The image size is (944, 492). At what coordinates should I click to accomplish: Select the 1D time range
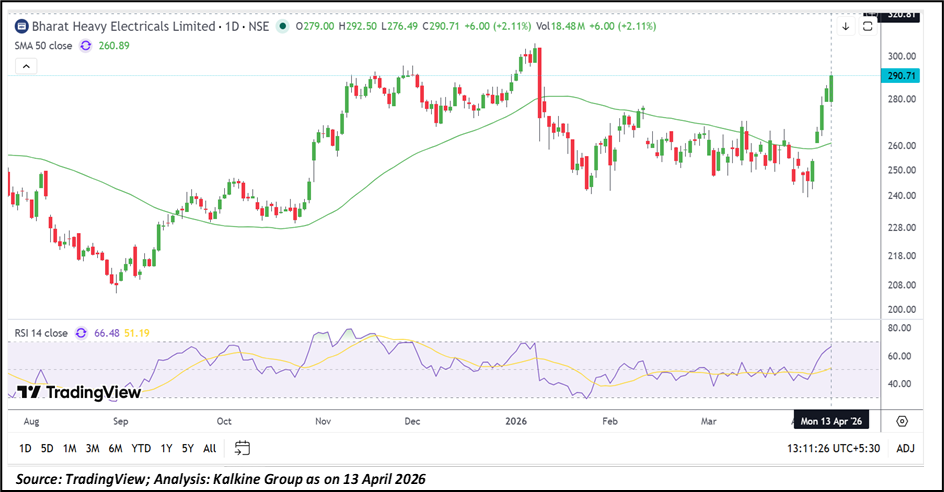click(25, 448)
